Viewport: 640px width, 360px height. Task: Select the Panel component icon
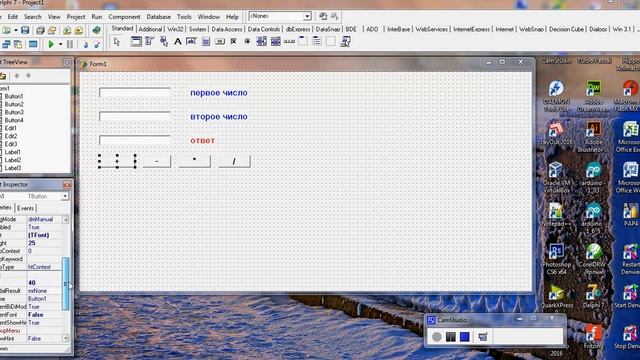point(331,42)
